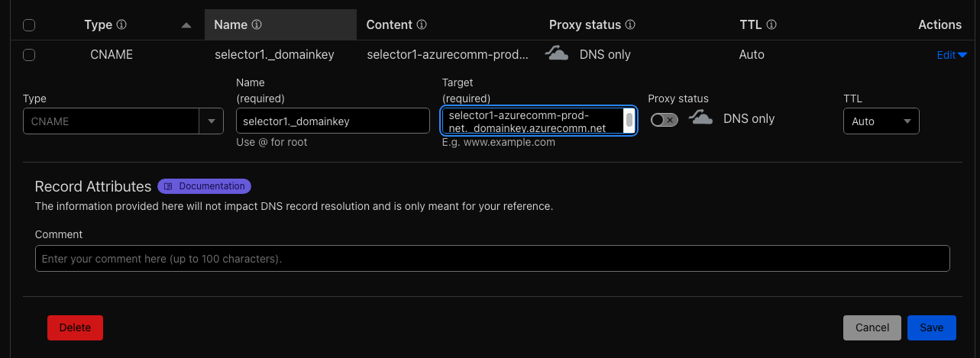Click the truncated 'selector1-azurecomm-prod...' content cell
The width and height of the screenshot is (980, 358).
pos(448,55)
